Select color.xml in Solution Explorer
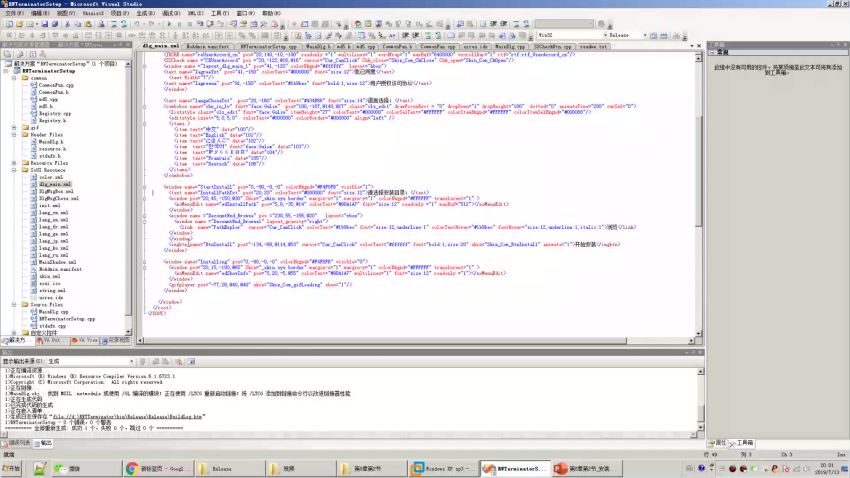This screenshot has height=478, width=850. pyautogui.click(x=50, y=177)
